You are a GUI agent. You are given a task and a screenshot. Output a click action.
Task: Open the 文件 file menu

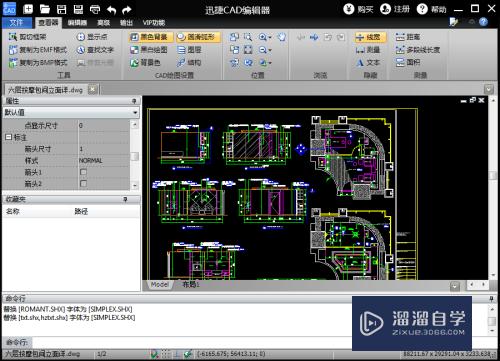pos(17,23)
